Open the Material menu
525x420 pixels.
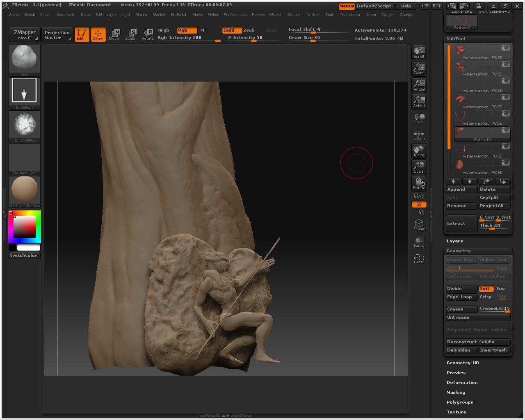178,15
